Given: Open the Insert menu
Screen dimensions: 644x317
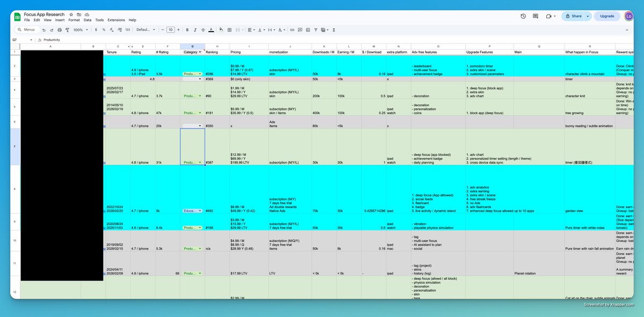Looking at the screenshot, I should point(60,20).
